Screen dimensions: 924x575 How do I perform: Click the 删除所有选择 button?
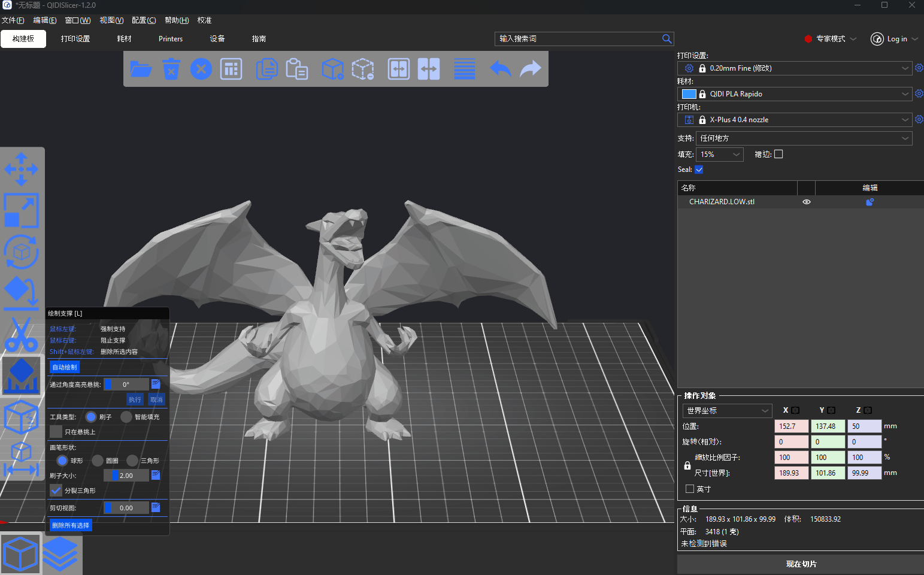pyautogui.click(x=71, y=525)
